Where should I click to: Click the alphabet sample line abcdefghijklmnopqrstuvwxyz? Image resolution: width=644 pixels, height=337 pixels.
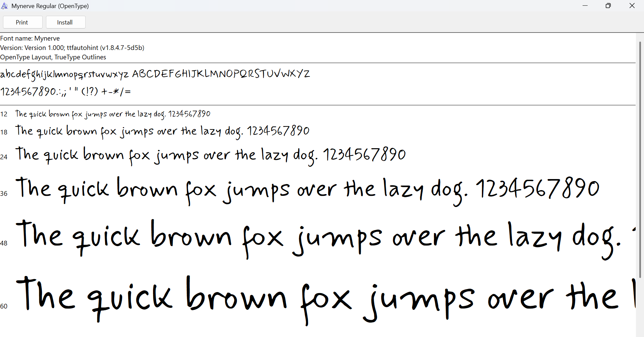tap(155, 74)
